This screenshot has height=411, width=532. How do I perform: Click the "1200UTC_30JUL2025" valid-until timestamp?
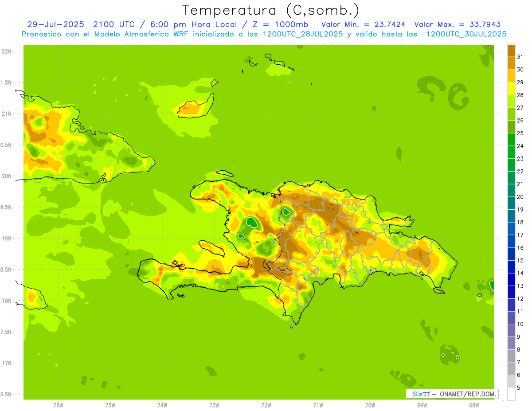466,34
